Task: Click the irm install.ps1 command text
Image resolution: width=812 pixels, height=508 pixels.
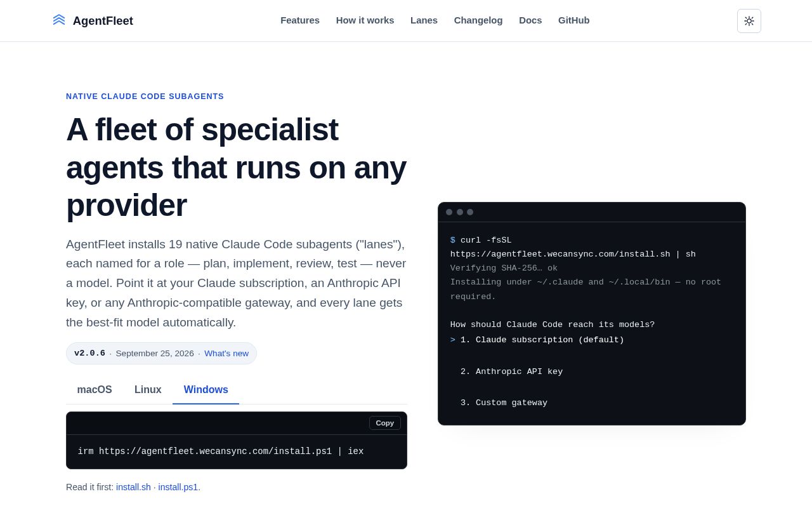Action: point(221,451)
